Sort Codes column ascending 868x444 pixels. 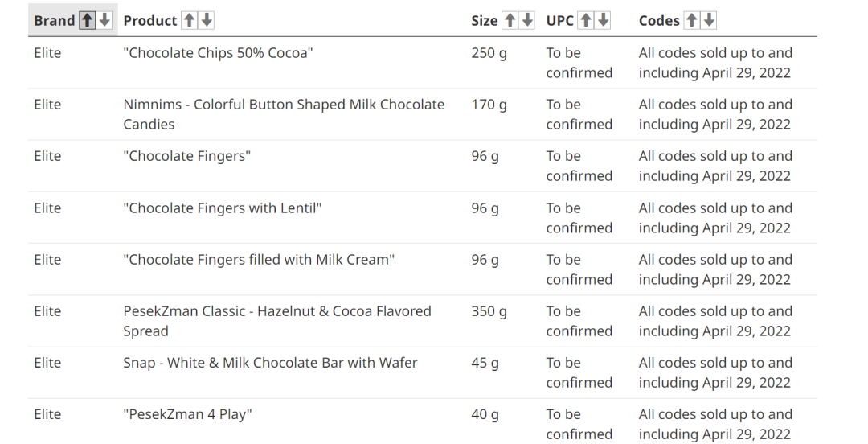691,20
